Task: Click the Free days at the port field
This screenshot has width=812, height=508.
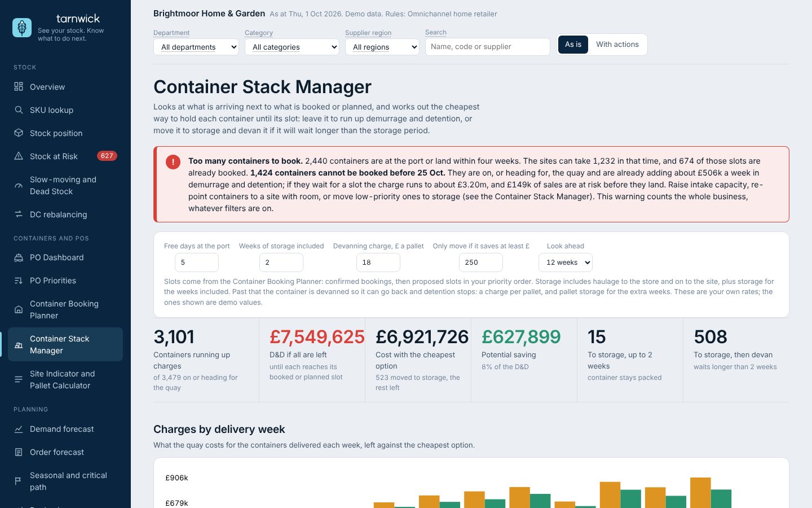Action: pyautogui.click(x=197, y=262)
